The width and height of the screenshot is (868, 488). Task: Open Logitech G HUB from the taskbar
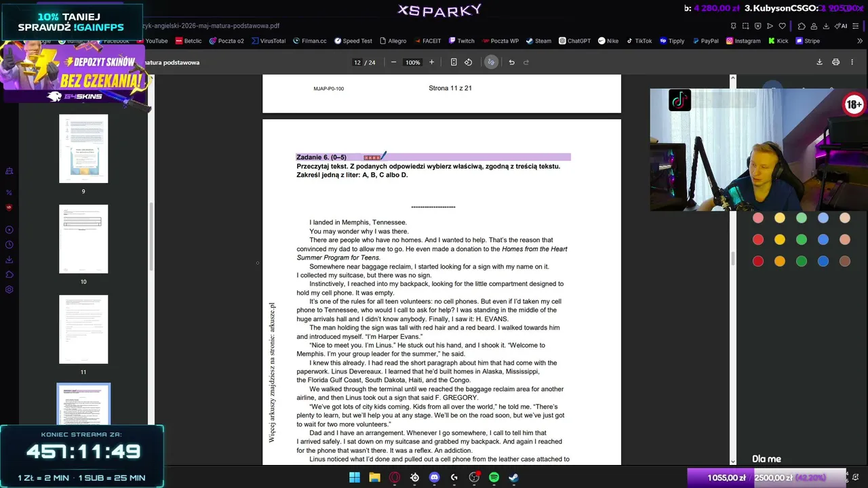(x=454, y=477)
